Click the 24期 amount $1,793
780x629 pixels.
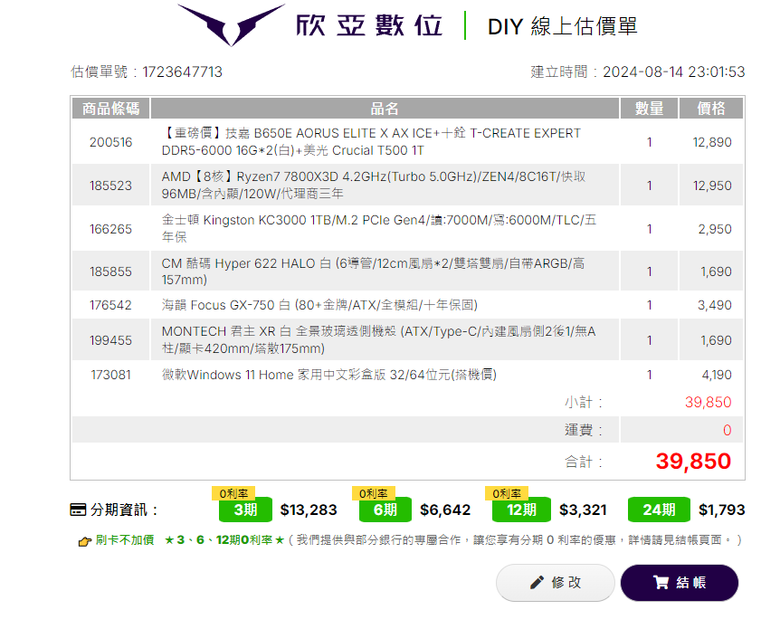(722, 510)
